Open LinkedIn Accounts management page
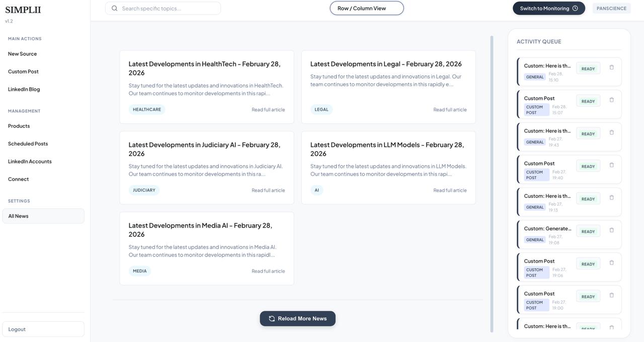Screen dimensions: 644x342 (x=30, y=161)
